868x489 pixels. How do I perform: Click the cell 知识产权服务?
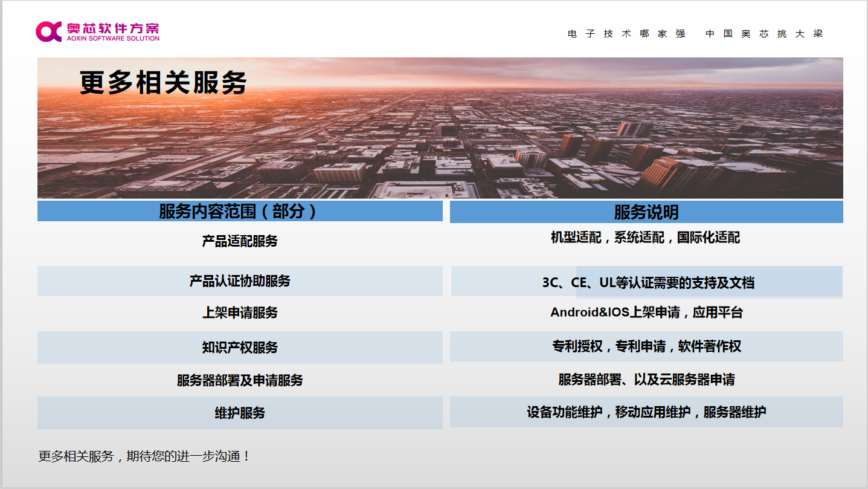click(x=240, y=348)
